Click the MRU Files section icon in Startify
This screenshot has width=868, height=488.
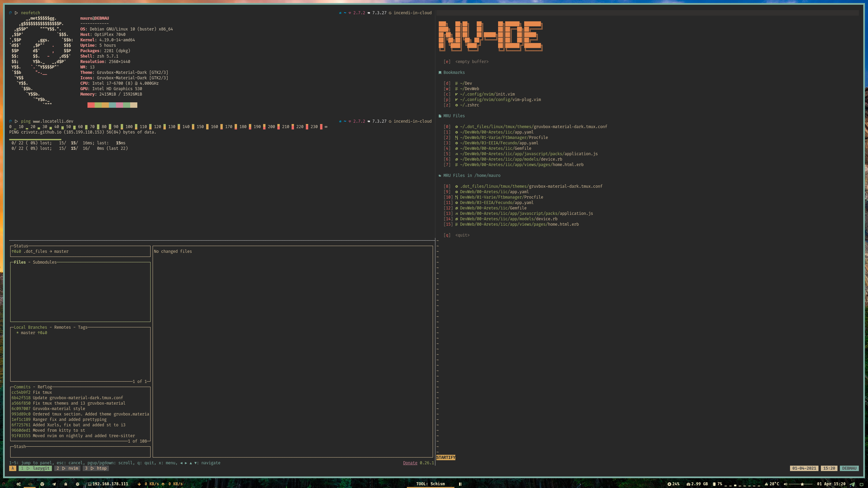[440, 116]
